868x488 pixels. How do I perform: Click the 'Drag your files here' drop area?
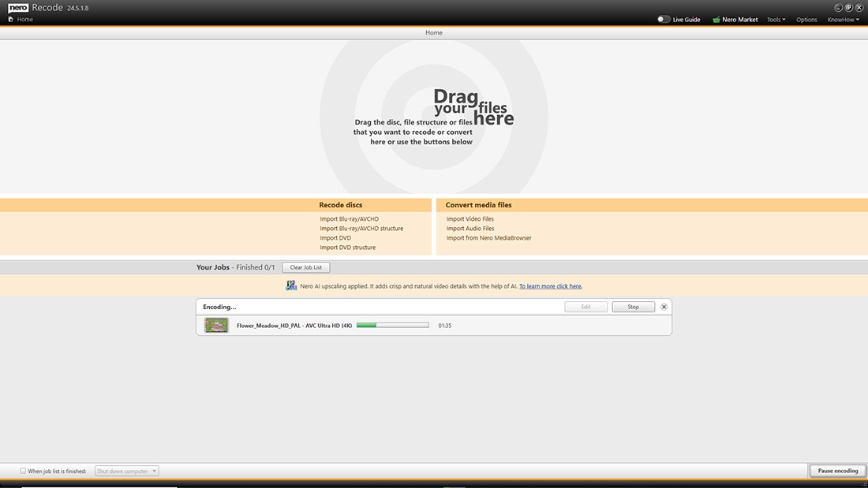434,117
